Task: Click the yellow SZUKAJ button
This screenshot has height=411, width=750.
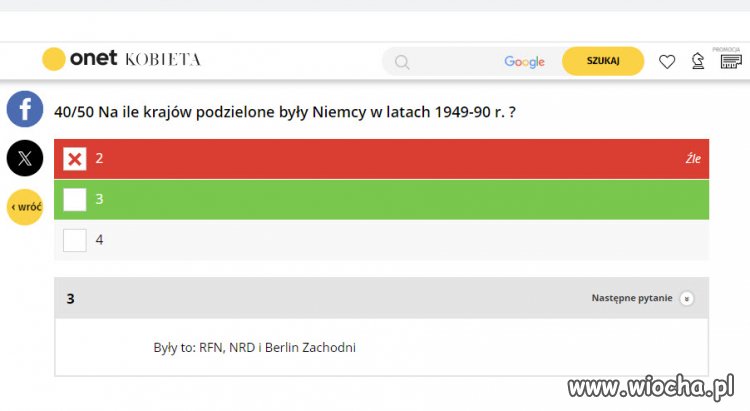Action: pyautogui.click(x=603, y=61)
